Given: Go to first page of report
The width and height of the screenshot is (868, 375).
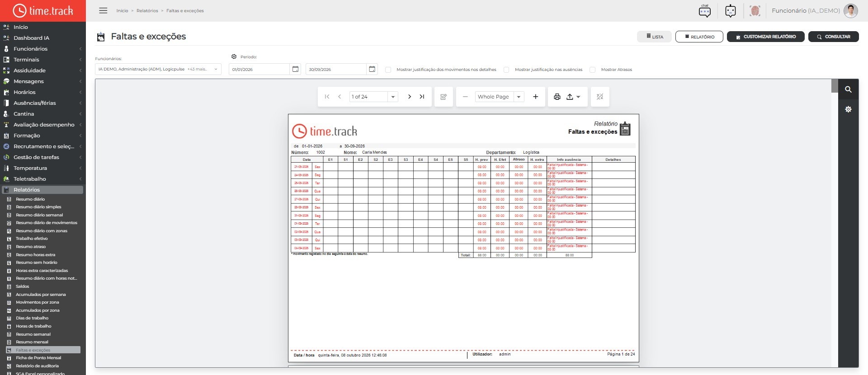Looking at the screenshot, I should (x=327, y=97).
